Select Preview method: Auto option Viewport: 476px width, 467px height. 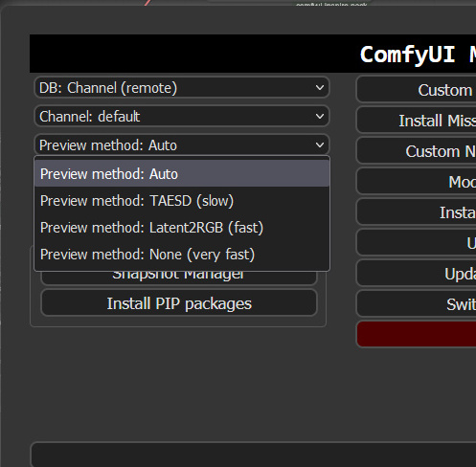[182, 174]
